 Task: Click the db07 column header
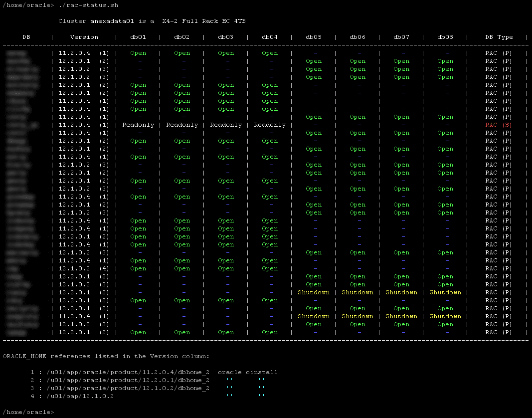401,37
